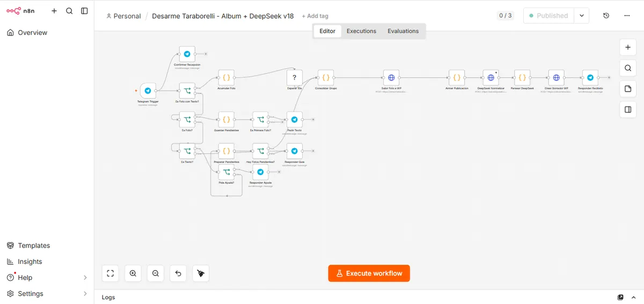Click the plus icon next to n8n logo
The width and height of the screenshot is (644, 304).
click(54, 11)
